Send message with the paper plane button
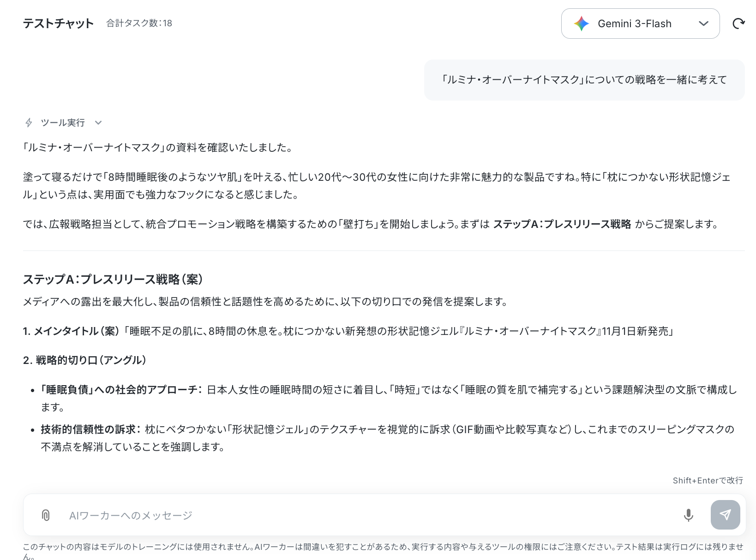The width and height of the screenshot is (756, 560). pos(725,515)
